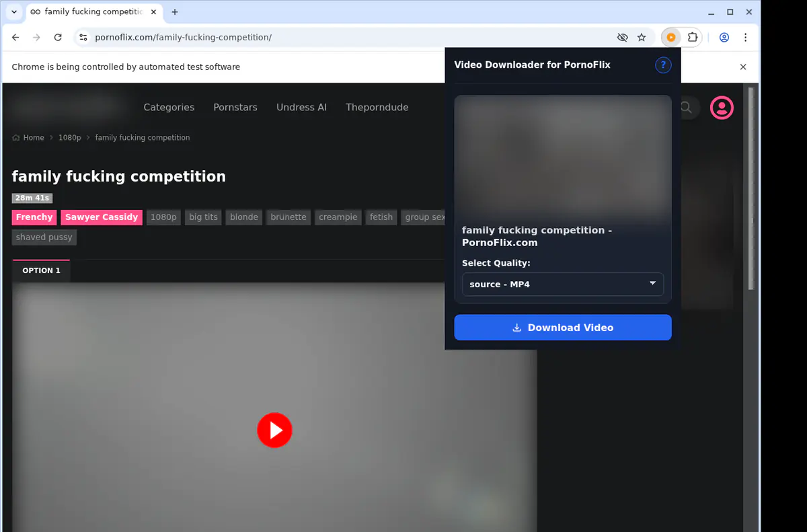Open the Extensions puzzle-piece menu
The width and height of the screenshot is (807, 532).
692,38
